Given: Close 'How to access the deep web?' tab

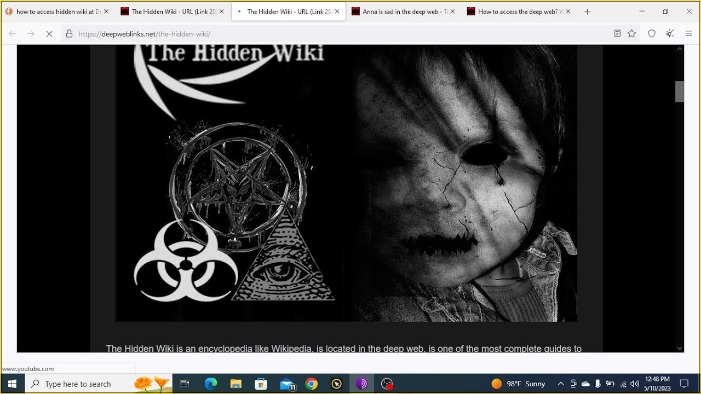Looking at the screenshot, I should point(568,12).
